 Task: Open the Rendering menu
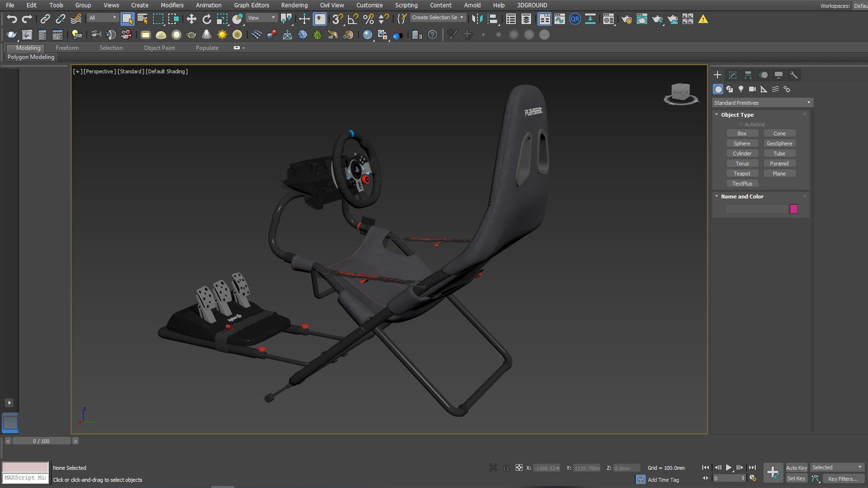(x=294, y=5)
